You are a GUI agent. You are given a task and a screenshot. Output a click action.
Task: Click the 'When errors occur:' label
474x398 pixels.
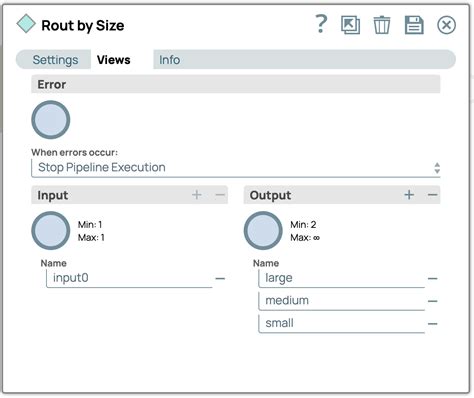(x=75, y=152)
